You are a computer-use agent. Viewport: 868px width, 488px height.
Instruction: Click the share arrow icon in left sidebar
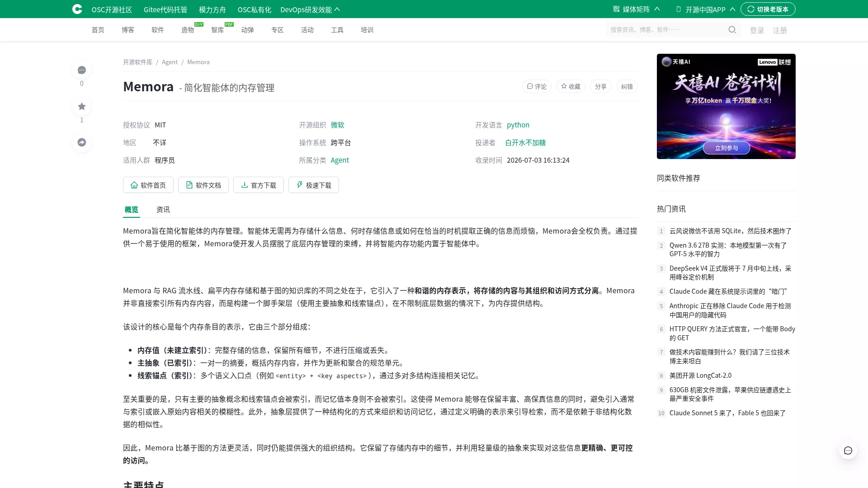pyautogui.click(x=82, y=142)
